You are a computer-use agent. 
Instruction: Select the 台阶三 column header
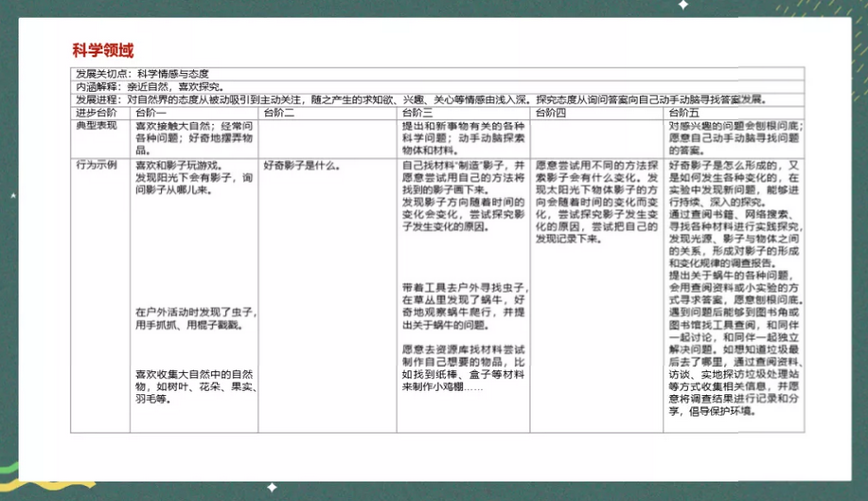point(417,112)
